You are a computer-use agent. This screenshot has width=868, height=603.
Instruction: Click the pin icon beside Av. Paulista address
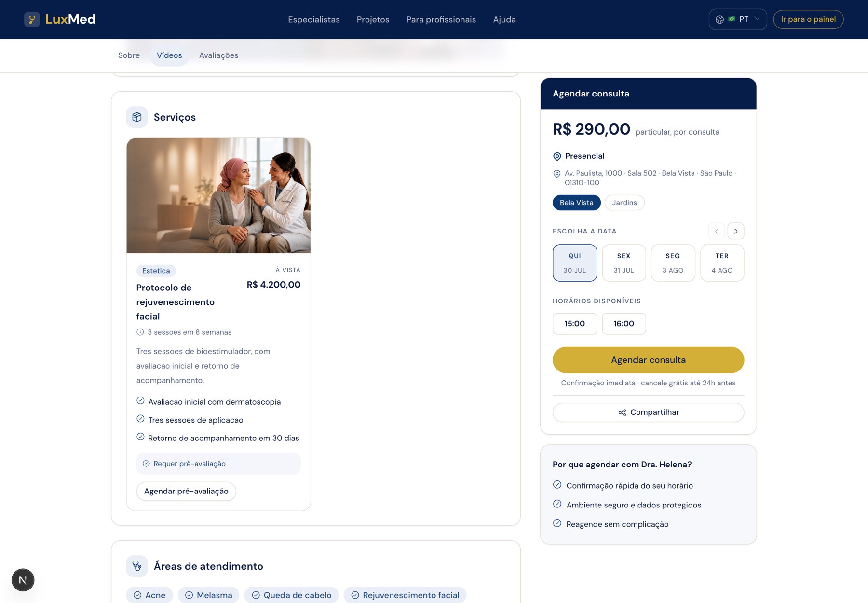tap(556, 174)
